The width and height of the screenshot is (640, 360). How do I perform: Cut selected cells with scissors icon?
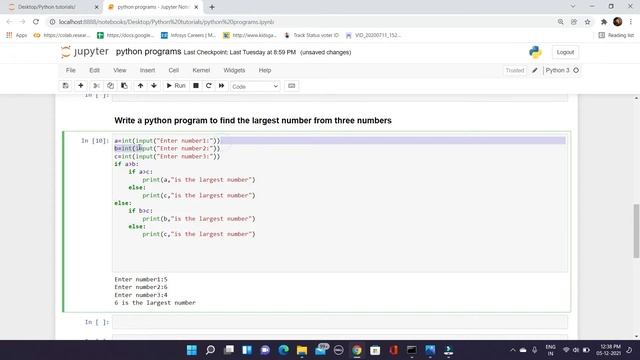pyautogui.click(x=96, y=86)
